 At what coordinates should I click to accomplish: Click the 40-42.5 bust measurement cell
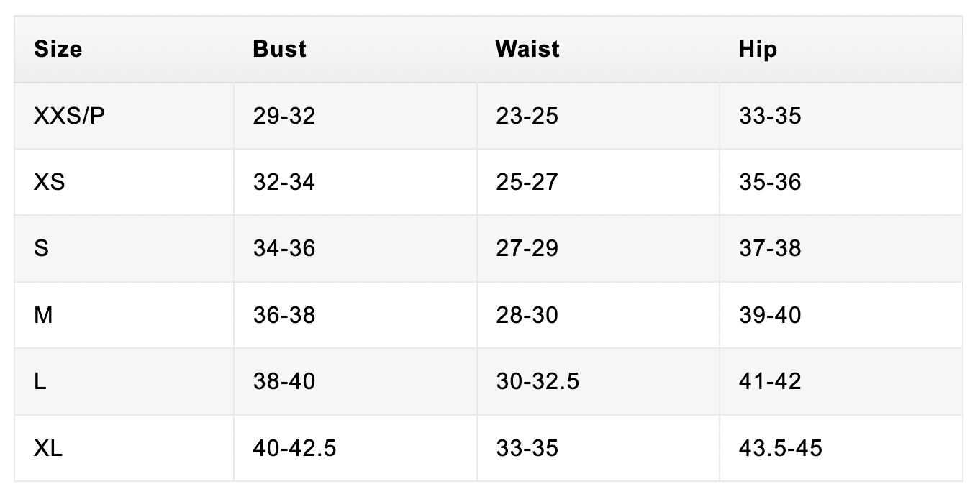[294, 448]
